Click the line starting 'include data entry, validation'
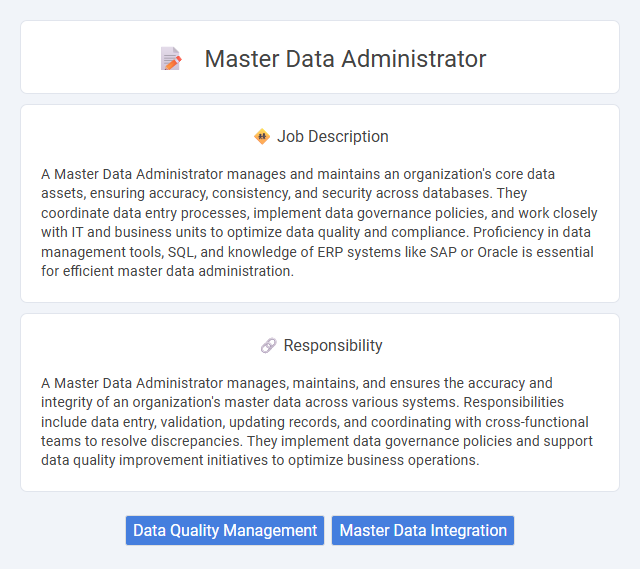Image resolution: width=640 pixels, height=569 pixels. (315, 422)
